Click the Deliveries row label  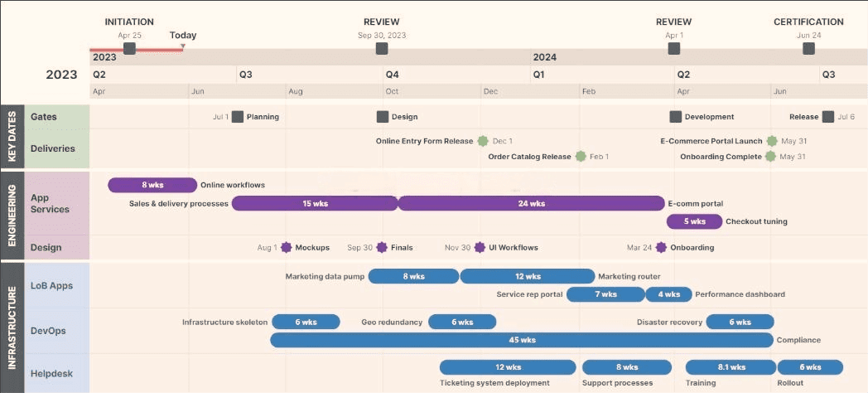coord(52,148)
